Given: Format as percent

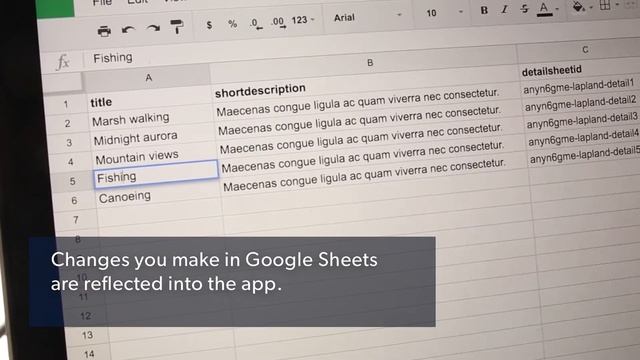Looking at the screenshot, I should 233,24.
